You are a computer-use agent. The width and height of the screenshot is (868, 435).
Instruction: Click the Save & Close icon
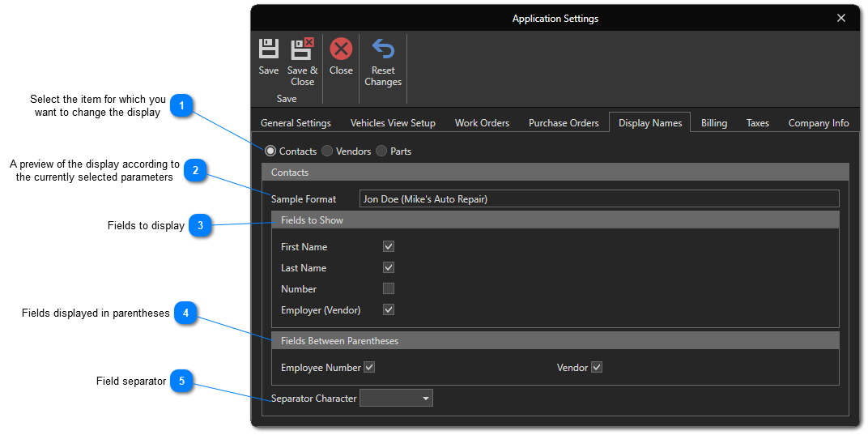point(302,49)
